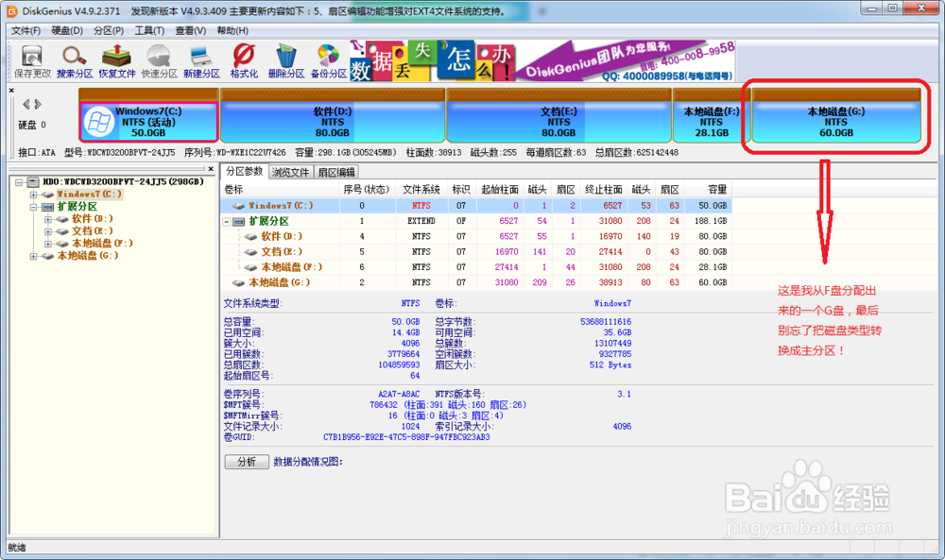Image resolution: width=945 pixels, height=560 pixels.
Task: Select the 本地磁盘(F:) row in partition table
Action: point(476,267)
